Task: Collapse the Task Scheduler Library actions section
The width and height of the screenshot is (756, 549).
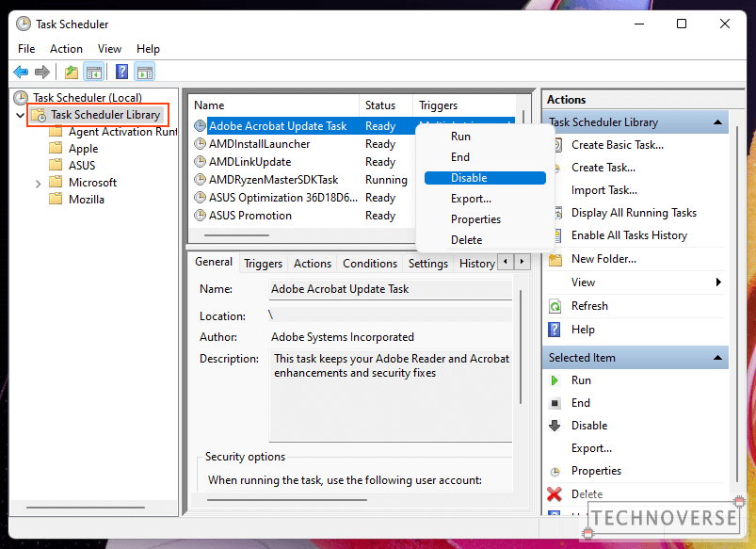Action: tap(717, 122)
